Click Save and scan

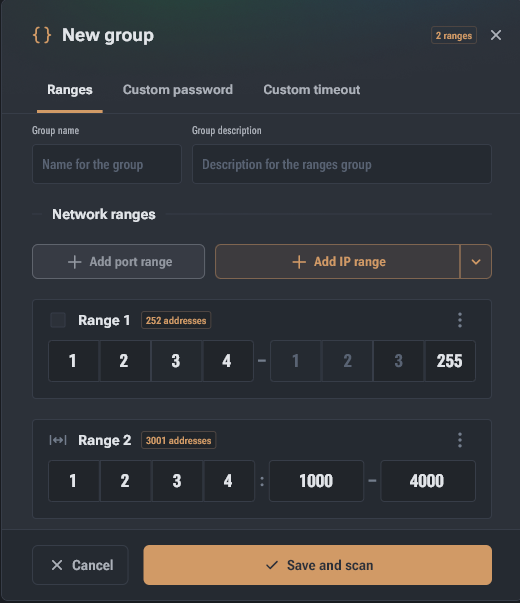318,565
